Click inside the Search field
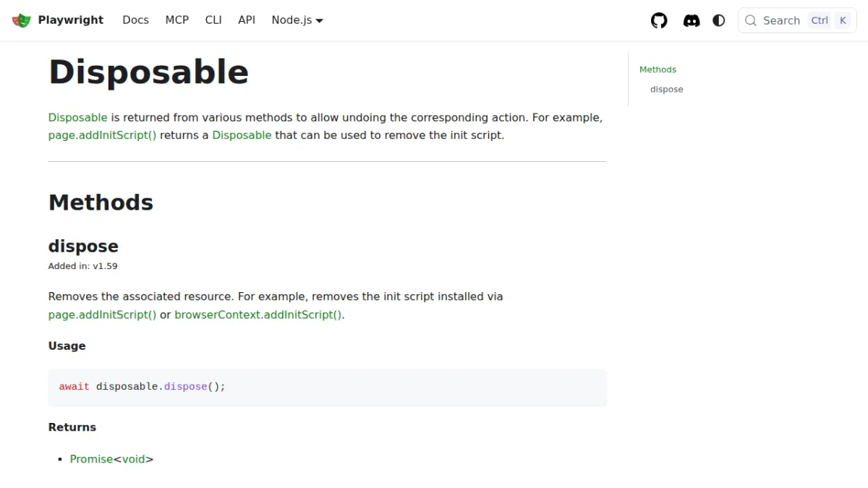 pos(797,20)
